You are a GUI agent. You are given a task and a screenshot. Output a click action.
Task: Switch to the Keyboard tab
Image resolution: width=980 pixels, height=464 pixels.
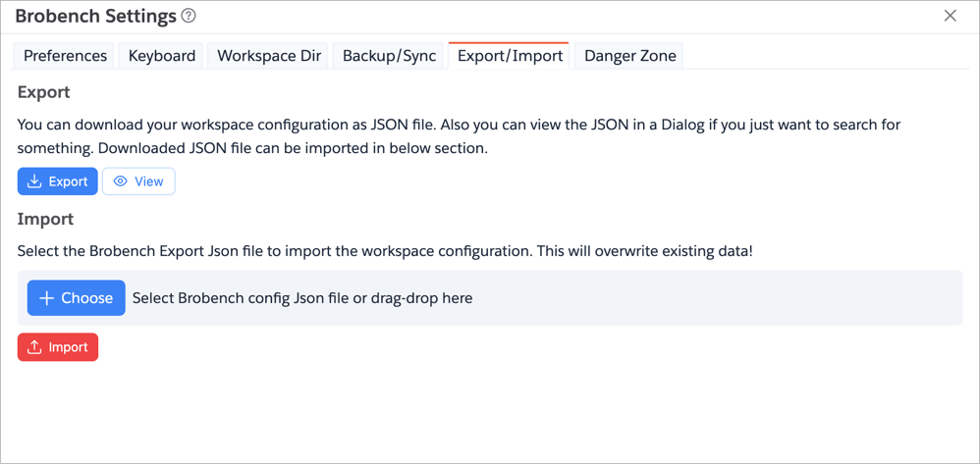pos(162,56)
